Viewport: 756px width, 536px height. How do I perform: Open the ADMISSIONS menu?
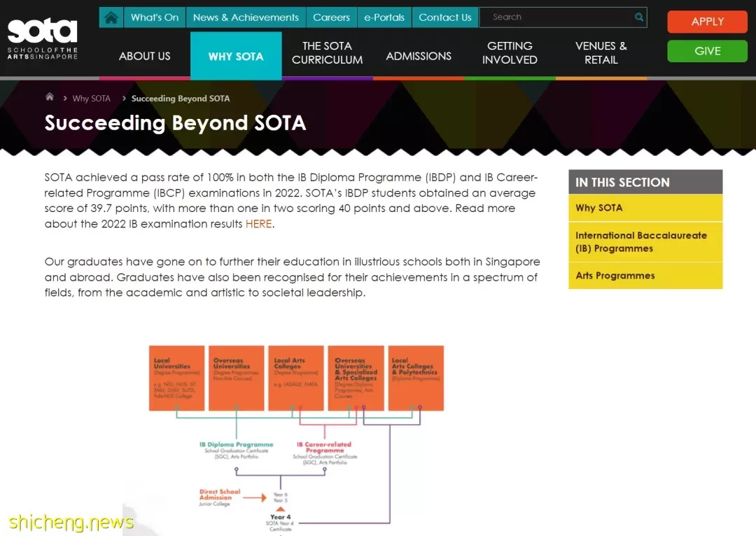pyautogui.click(x=419, y=56)
